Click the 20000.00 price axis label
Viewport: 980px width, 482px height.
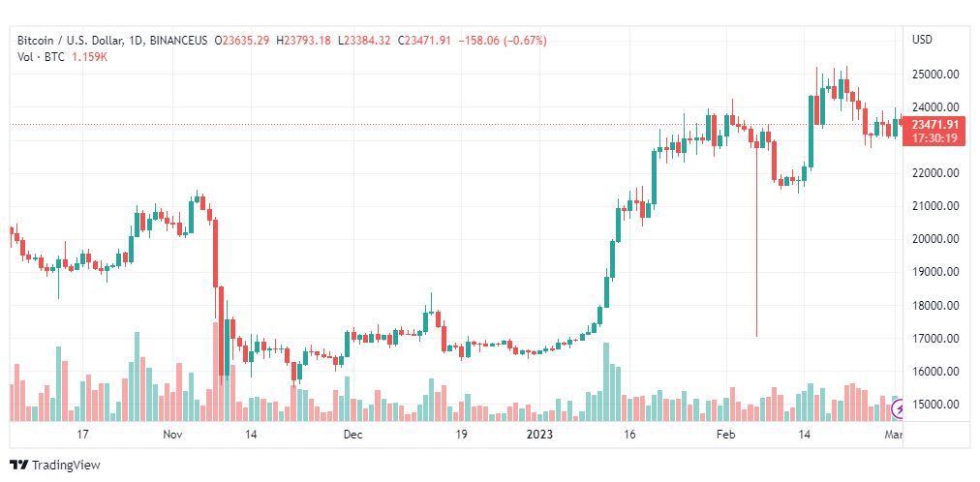(935, 239)
